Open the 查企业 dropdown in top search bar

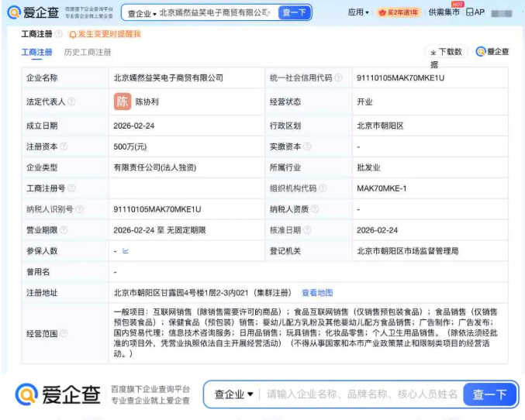tap(141, 13)
